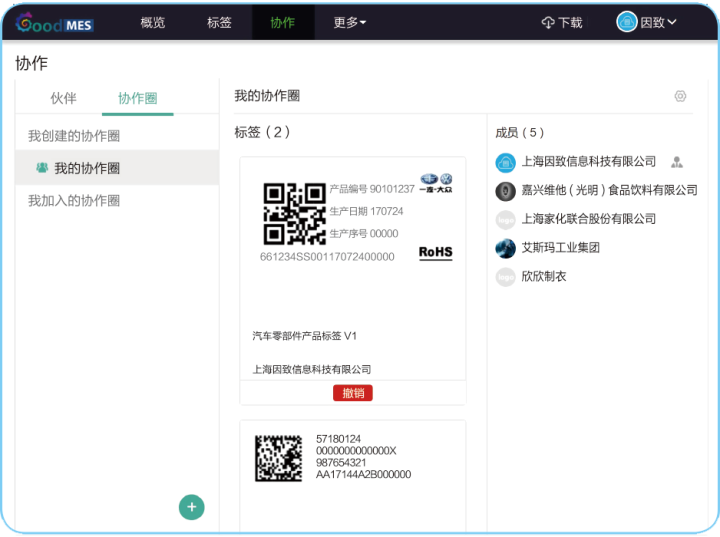Click the 因致 user avatar icon
Image resolution: width=720 pixels, height=537 pixels.
pos(626,22)
